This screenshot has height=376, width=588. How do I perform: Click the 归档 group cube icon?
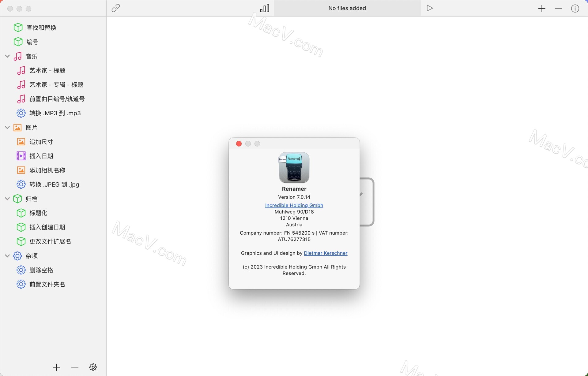[x=17, y=199]
